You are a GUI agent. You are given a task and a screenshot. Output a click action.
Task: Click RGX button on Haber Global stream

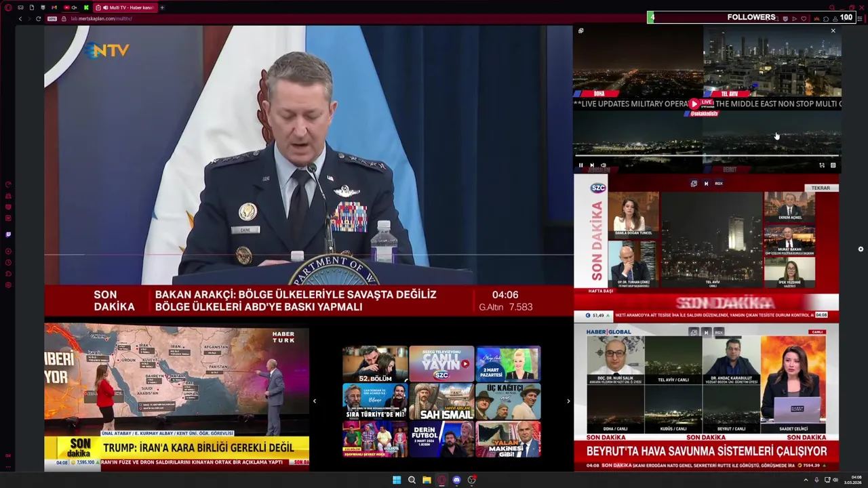click(x=719, y=332)
